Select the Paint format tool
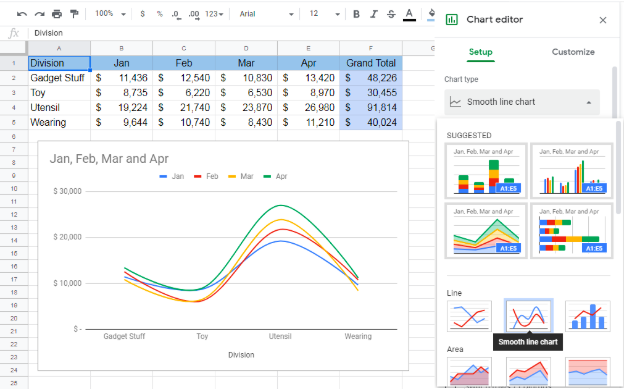The image size is (626, 390). pos(74,14)
